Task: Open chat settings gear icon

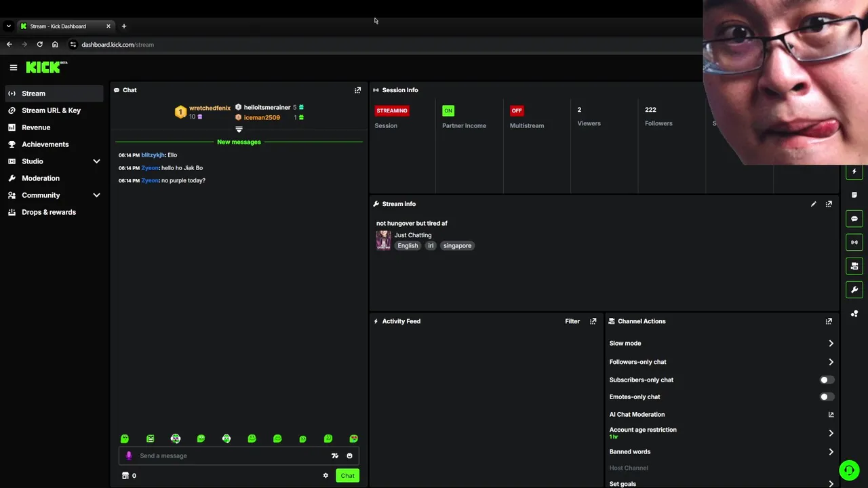Action: pos(325,476)
